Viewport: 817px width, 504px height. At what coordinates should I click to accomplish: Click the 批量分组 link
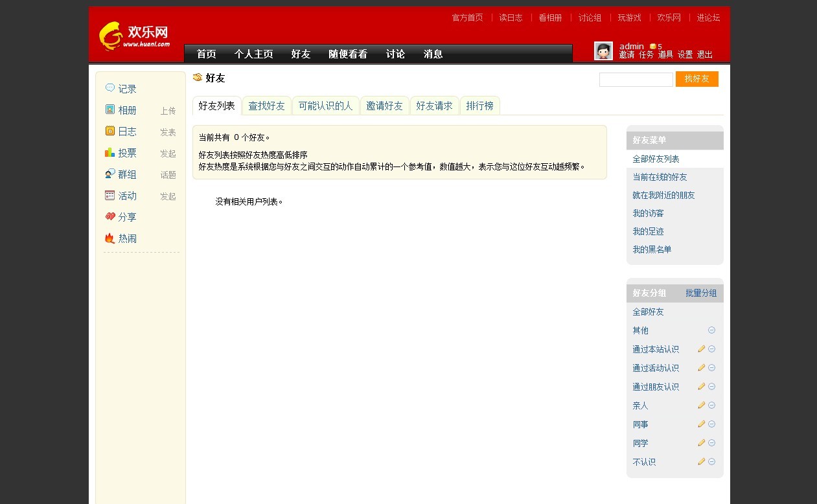pos(701,293)
